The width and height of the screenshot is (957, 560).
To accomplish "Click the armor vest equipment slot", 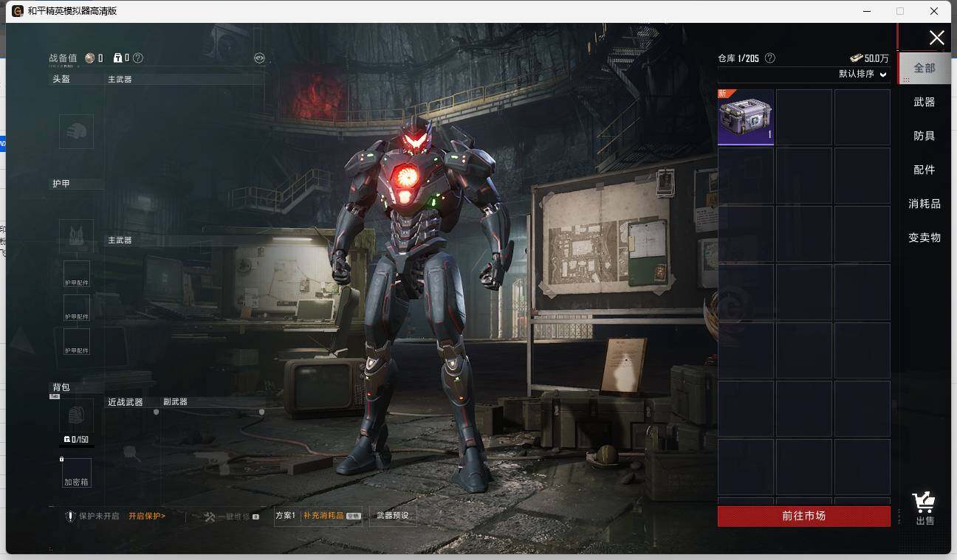I will (76, 236).
